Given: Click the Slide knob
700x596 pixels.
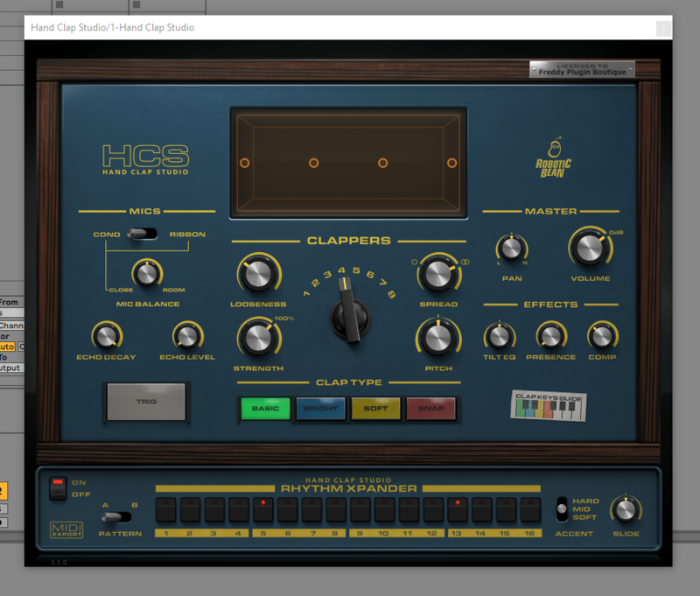Looking at the screenshot, I should (626, 509).
